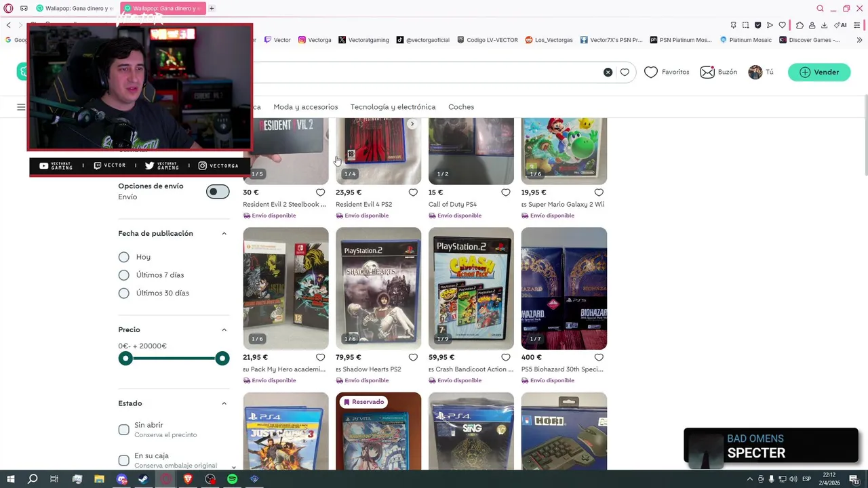
Task: Open Coches category
Action: [x=461, y=107]
